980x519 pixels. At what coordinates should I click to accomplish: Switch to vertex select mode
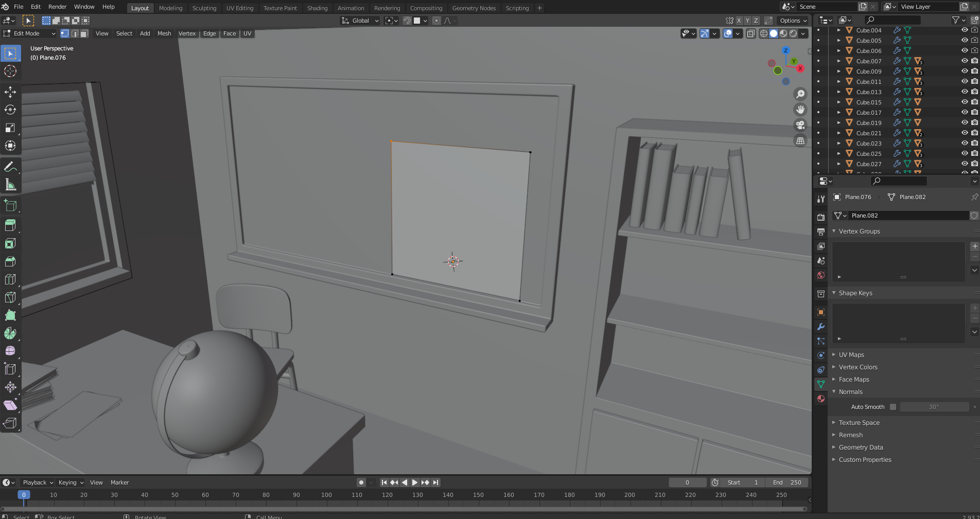point(65,33)
